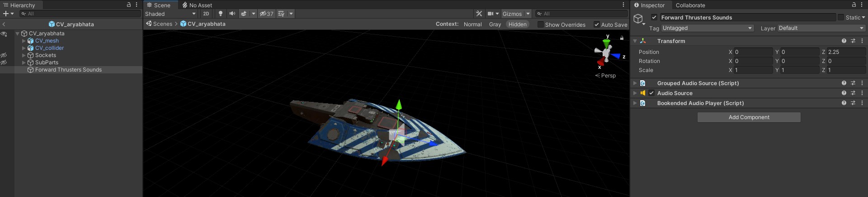The height and width of the screenshot is (197, 868).
Task: Open Transform component kebab menu
Action: tap(862, 41)
